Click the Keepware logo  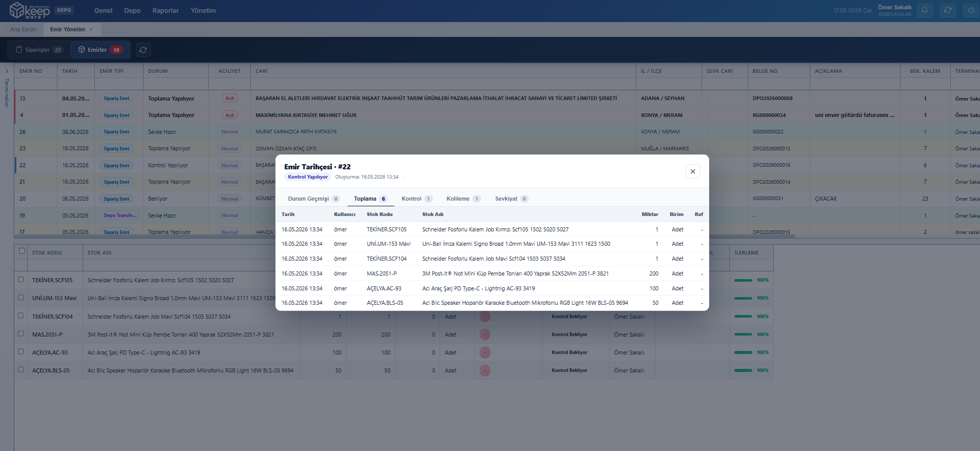click(30, 10)
